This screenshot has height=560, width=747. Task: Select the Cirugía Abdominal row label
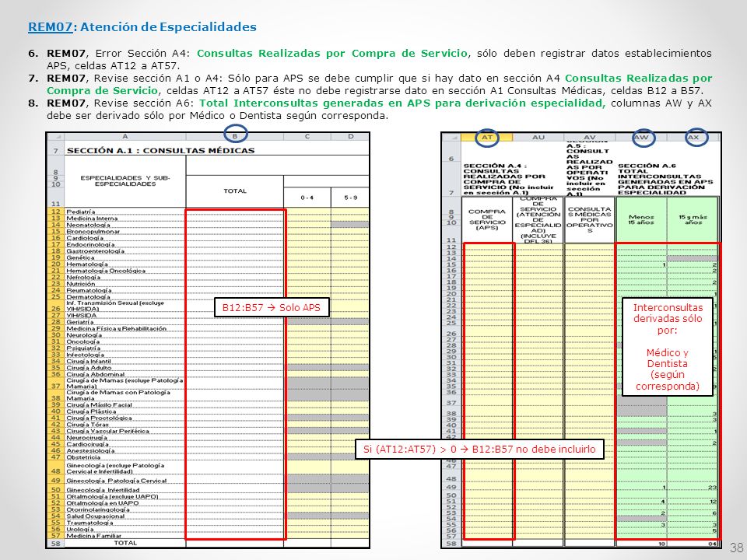(x=95, y=374)
